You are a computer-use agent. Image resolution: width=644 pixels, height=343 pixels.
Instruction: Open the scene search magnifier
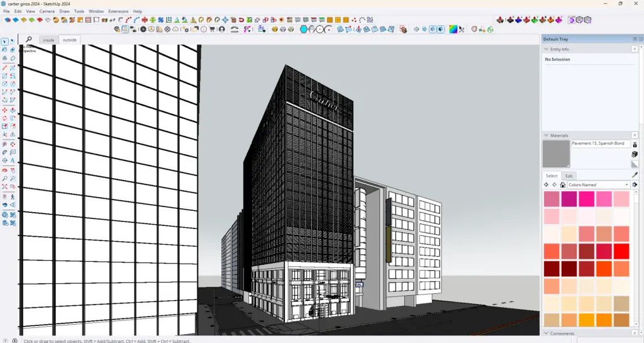[29, 40]
